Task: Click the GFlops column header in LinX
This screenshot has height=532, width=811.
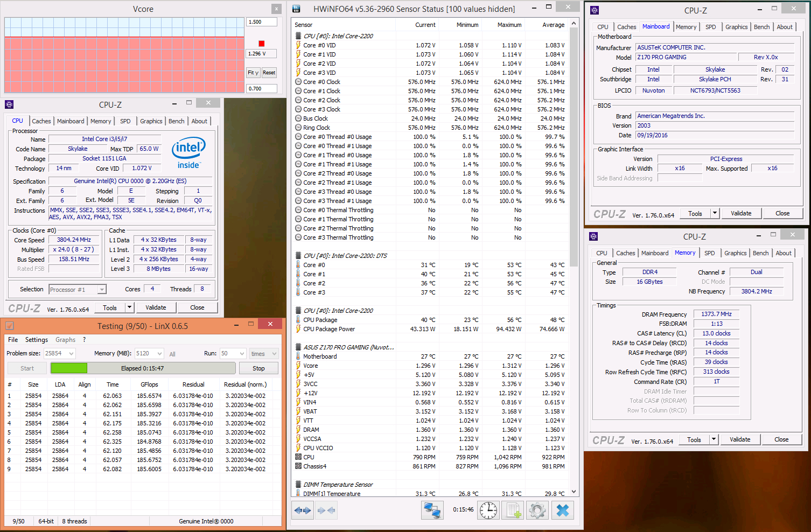Action: pyautogui.click(x=149, y=384)
